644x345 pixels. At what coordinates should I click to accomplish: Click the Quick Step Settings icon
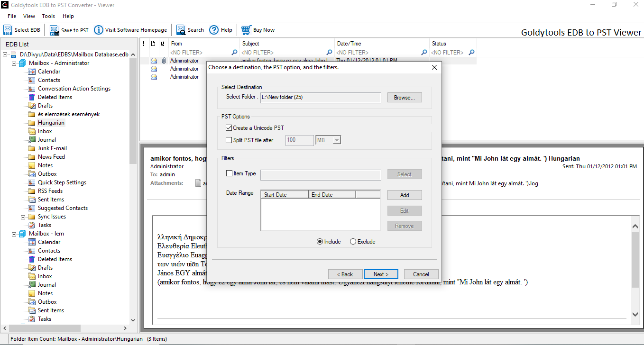pos(32,182)
